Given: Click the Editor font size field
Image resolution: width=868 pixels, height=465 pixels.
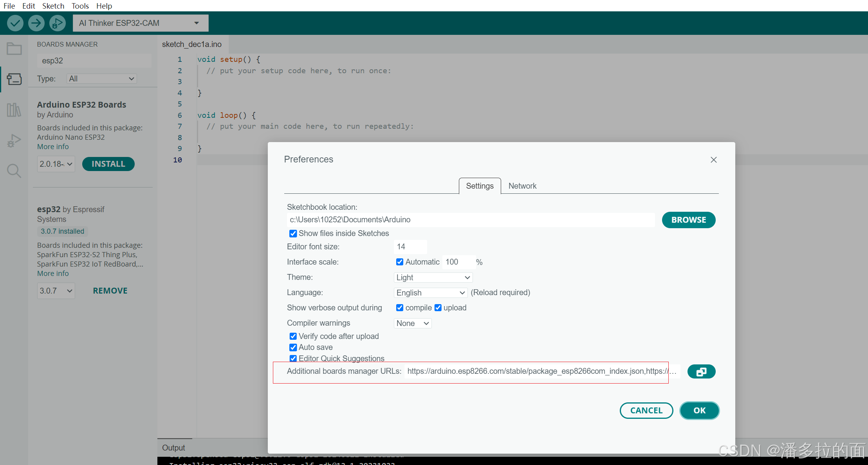Looking at the screenshot, I should 410,247.
